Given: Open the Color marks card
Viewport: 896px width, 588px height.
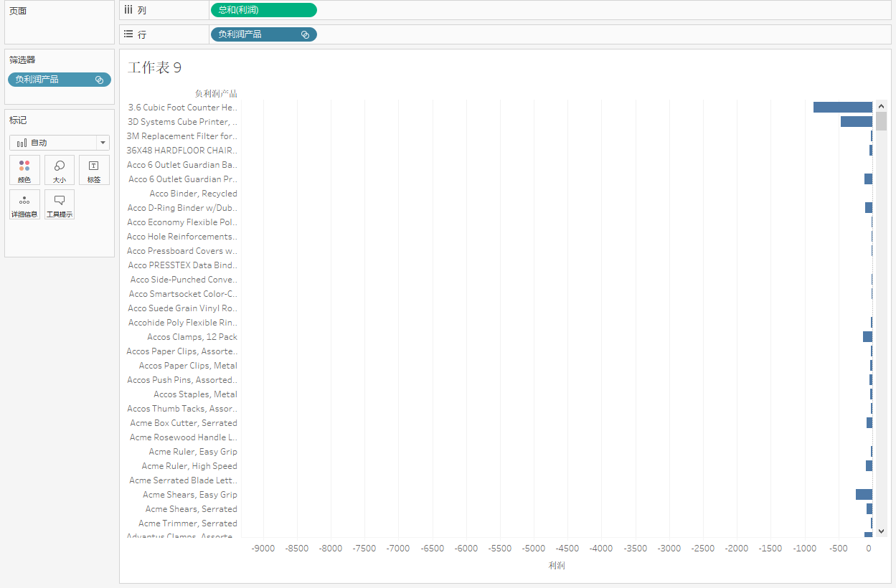Looking at the screenshot, I should click(24, 170).
